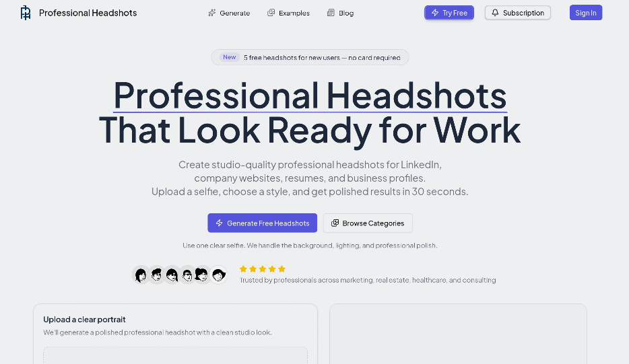Click the Generate sparkle icon in navigation
This screenshot has height=364, width=629.
[x=212, y=13]
